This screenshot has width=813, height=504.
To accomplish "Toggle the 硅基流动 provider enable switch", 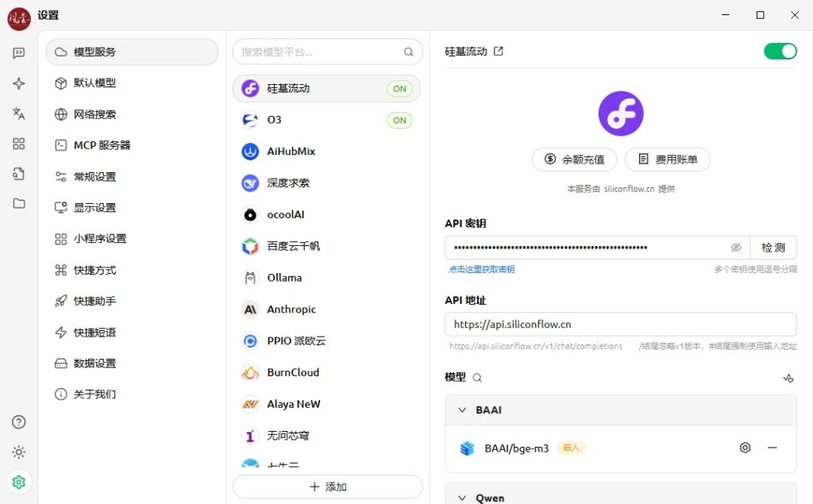I will tap(780, 52).
